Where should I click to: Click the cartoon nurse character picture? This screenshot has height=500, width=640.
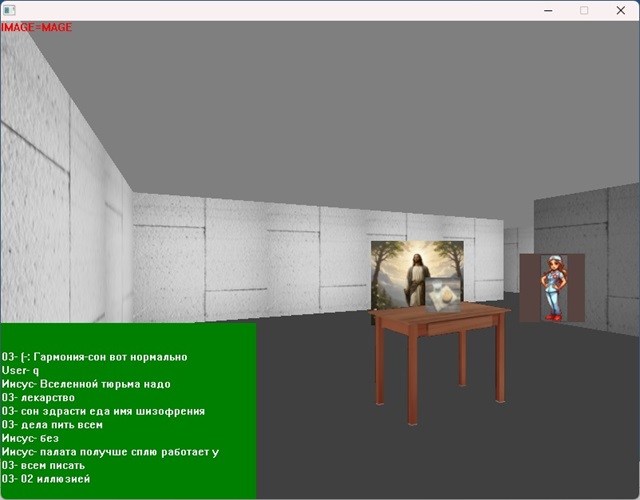click(552, 288)
